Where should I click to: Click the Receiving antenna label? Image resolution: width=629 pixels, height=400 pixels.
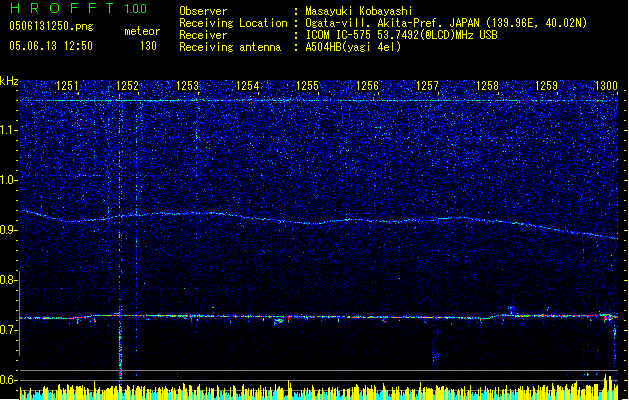coord(230,47)
